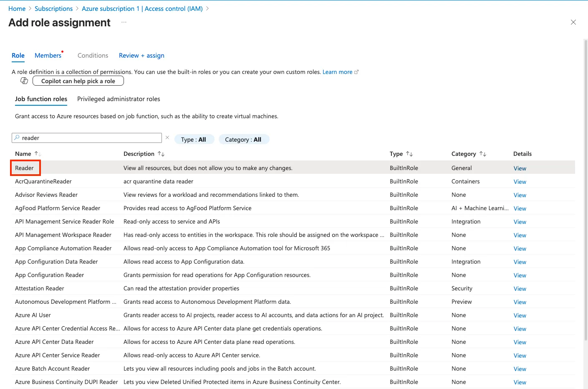Go to Review + assign tab
Screen dimensions: 588x389
point(141,56)
